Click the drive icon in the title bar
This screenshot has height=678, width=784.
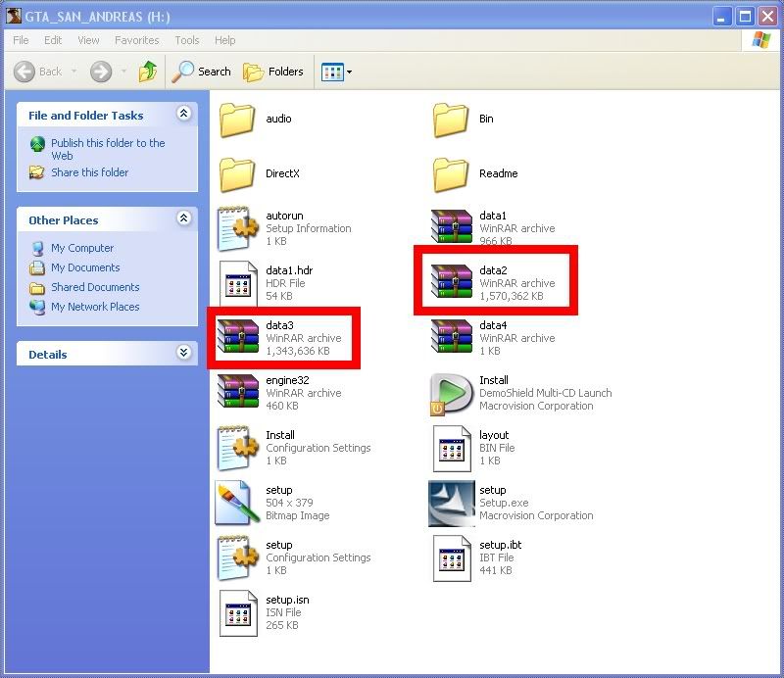14,16
